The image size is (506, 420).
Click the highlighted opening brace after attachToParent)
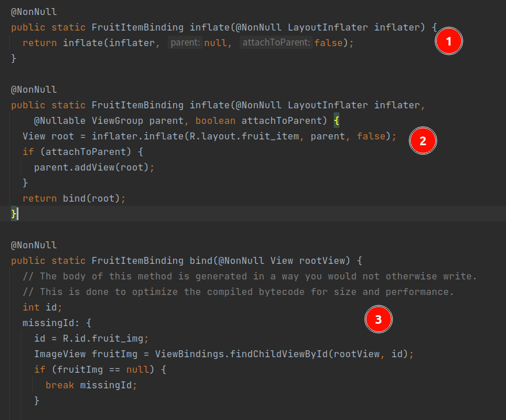[336, 120]
